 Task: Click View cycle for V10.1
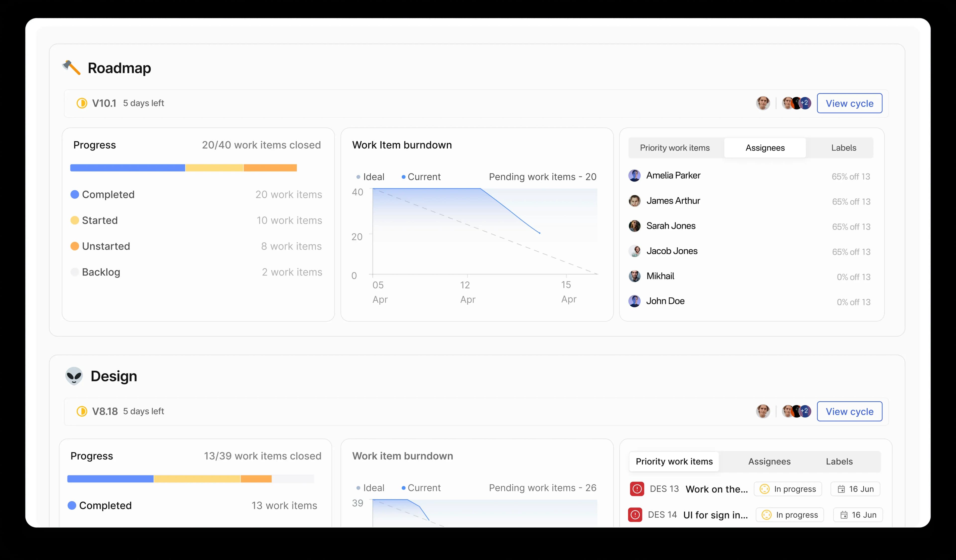850,103
